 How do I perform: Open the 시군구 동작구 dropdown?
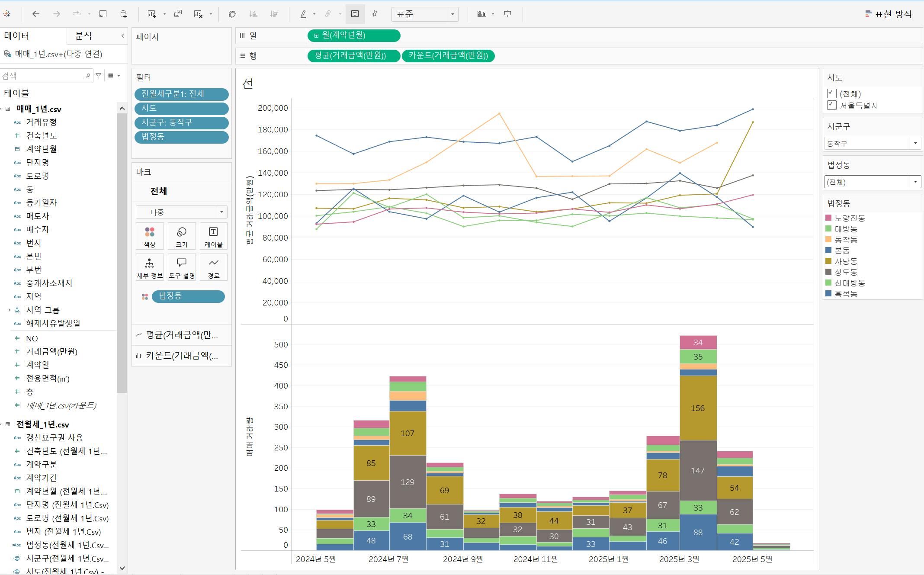915,143
